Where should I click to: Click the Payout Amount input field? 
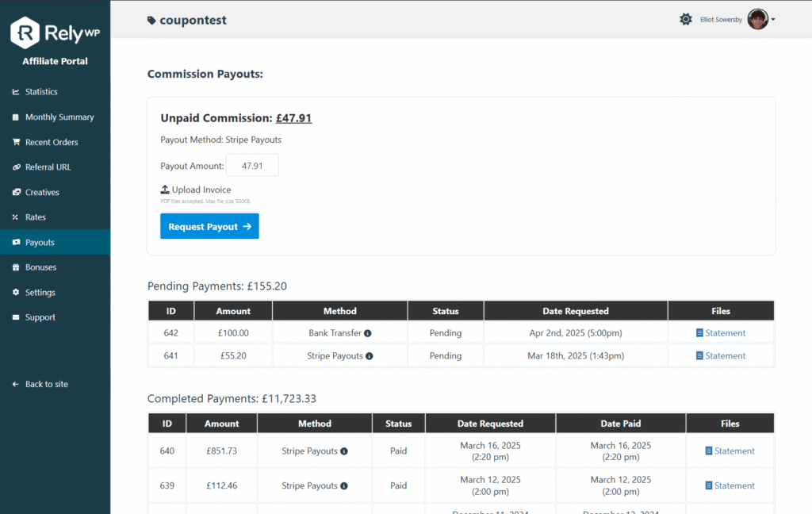point(252,165)
